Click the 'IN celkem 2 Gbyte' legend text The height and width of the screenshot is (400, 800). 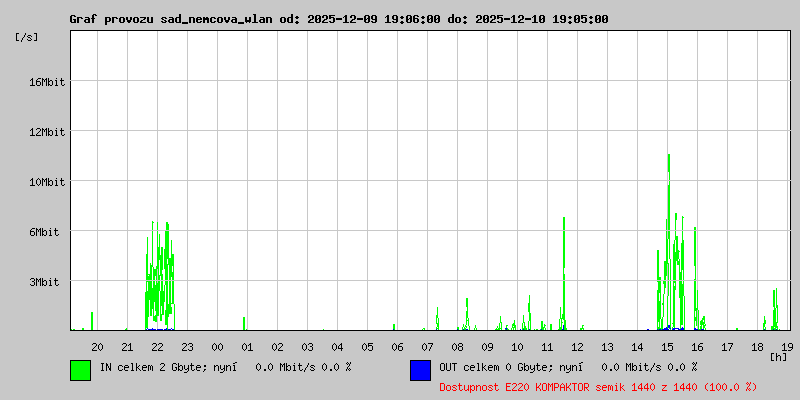pos(151,367)
